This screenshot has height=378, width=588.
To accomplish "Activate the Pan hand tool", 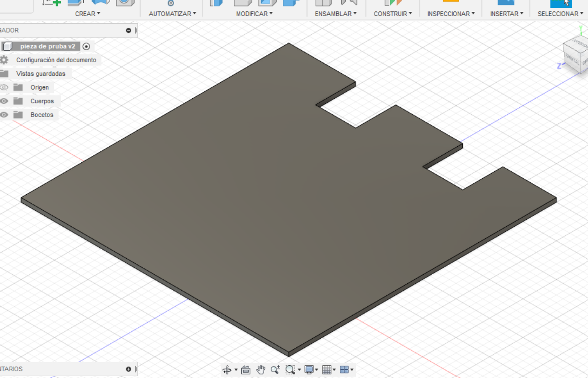I will 260,370.
